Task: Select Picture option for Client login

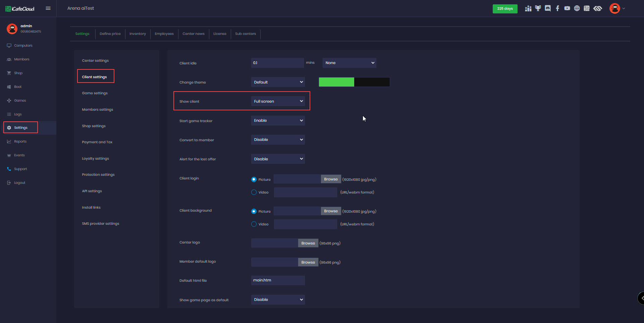Action: coord(254,179)
